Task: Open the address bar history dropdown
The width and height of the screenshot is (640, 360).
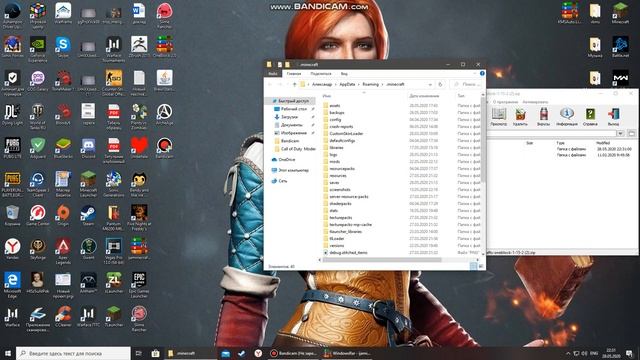Action: (430, 84)
